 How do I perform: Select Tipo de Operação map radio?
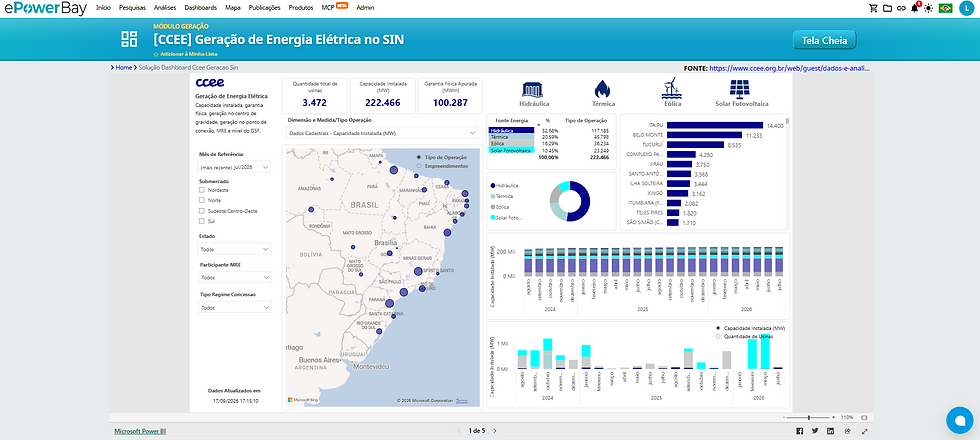pyautogui.click(x=419, y=158)
